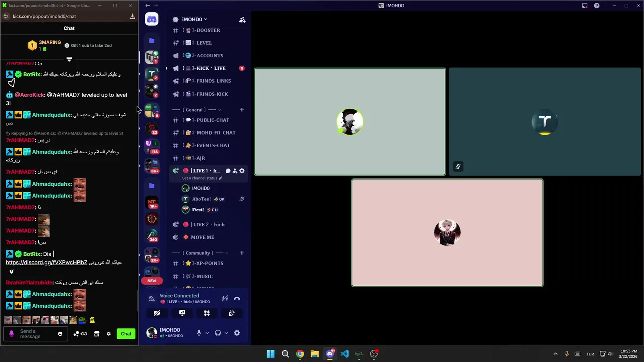Screen dimensions: 644x362
Task: Focus the Send a message field
Action: (35, 334)
